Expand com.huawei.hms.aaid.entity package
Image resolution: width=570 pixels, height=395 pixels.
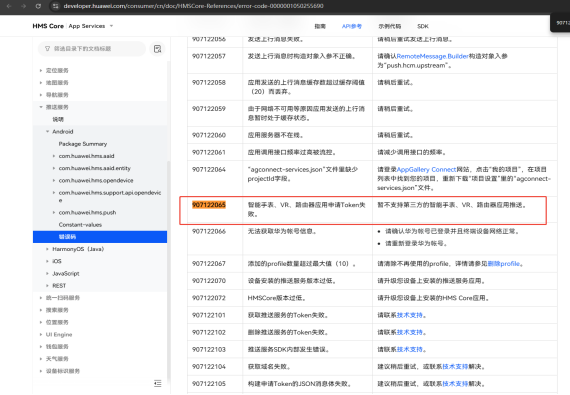(x=54, y=168)
